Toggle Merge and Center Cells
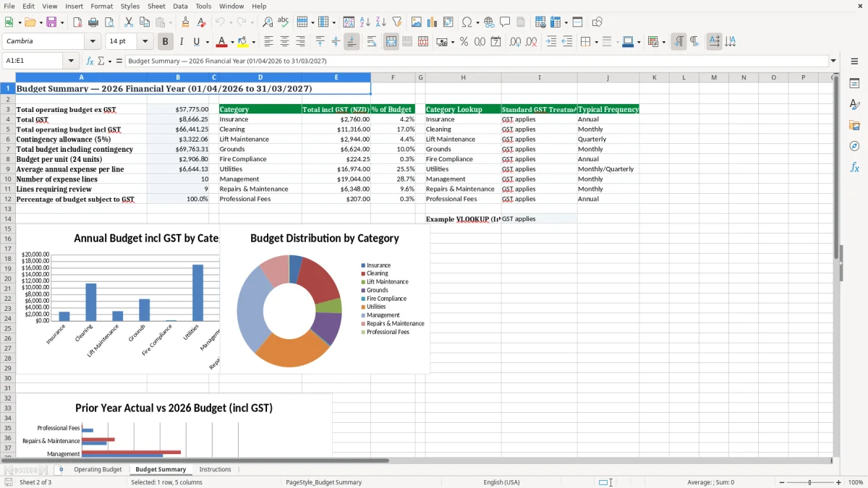868x488 pixels. pos(391,41)
